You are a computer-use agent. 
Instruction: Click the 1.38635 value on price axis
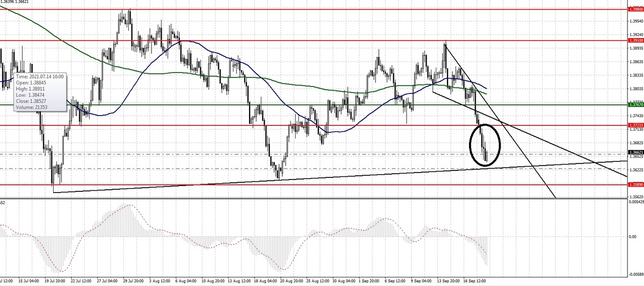coord(635,62)
